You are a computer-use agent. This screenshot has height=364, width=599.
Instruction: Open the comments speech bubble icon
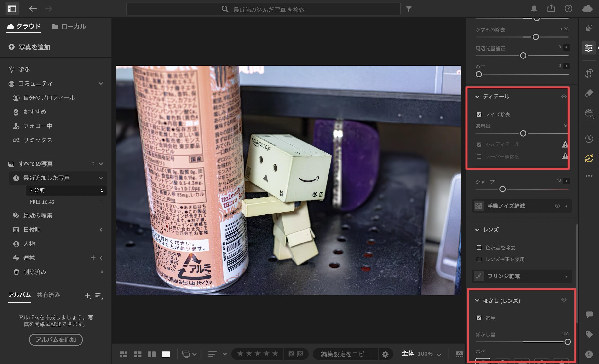coord(589,315)
